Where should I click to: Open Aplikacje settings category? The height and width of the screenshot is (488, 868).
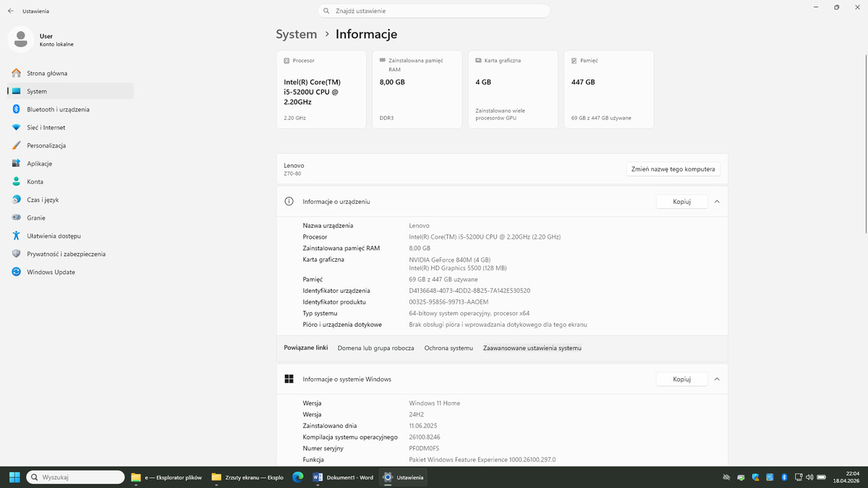(x=70, y=163)
